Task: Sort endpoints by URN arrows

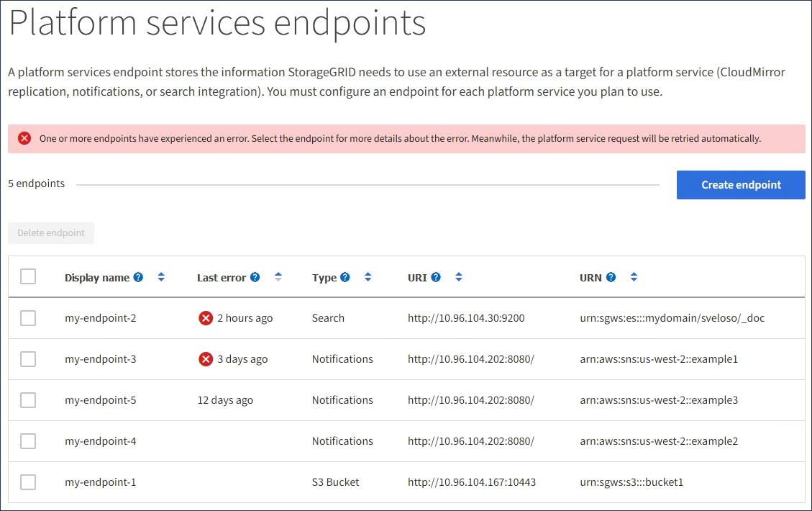Action: 634,277
